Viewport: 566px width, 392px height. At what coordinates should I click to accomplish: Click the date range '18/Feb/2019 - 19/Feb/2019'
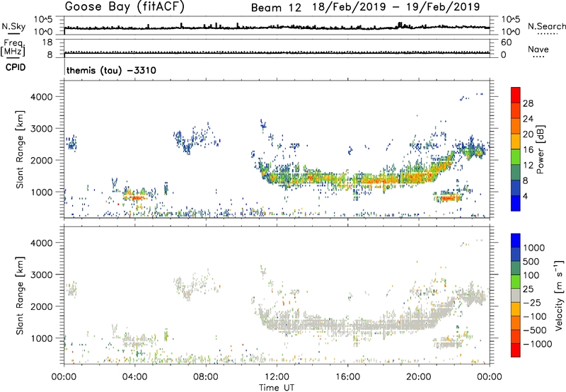[x=396, y=7]
